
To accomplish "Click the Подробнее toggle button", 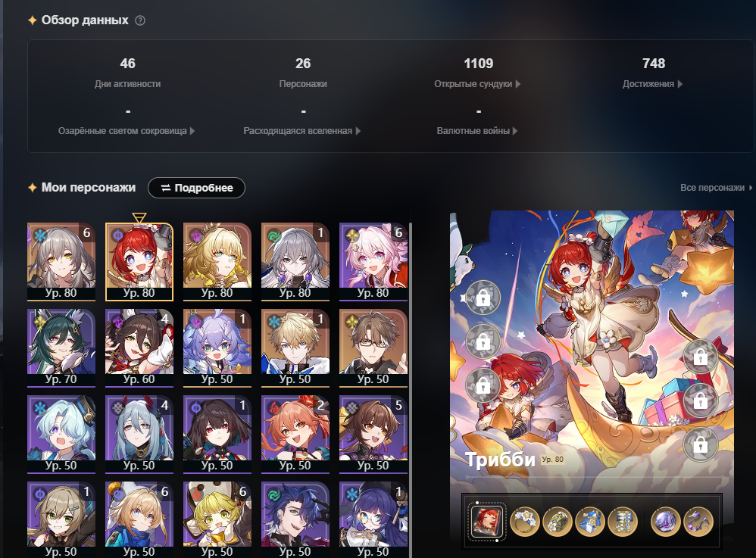I will pos(196,188).
